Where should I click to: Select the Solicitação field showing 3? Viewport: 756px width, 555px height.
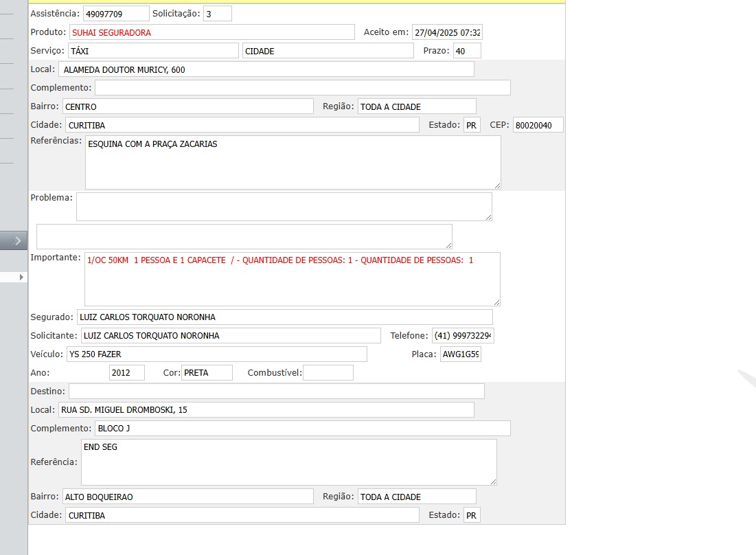point(218,14)
